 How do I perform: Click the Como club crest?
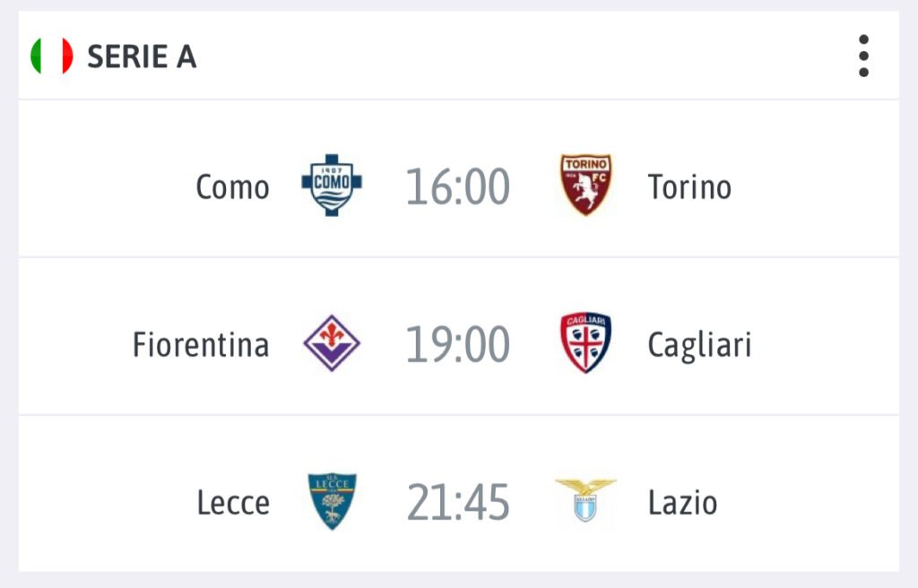pyautogui.click(x=332, y=186)
